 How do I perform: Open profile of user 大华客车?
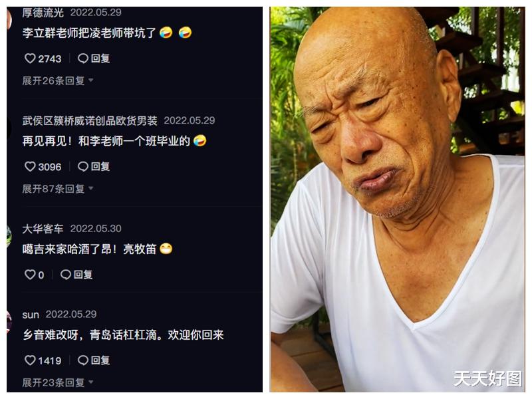(43, 229)
